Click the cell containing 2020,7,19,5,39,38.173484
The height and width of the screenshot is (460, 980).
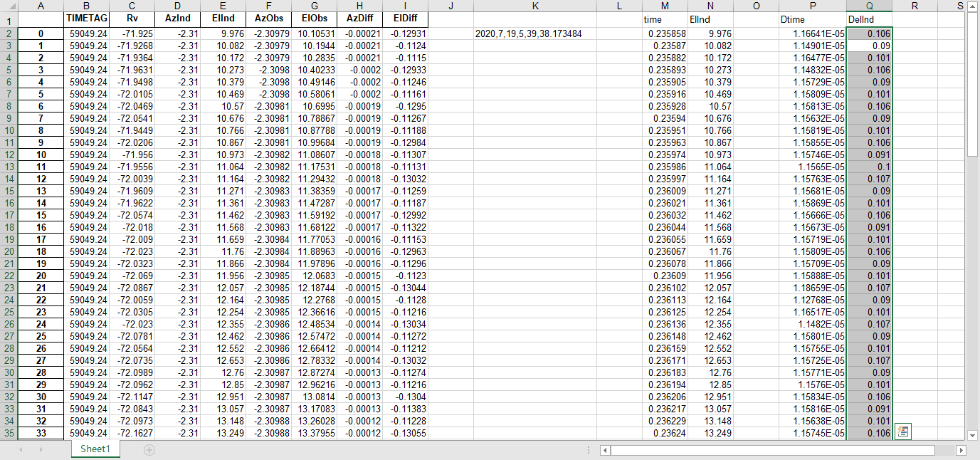(534, 33)
